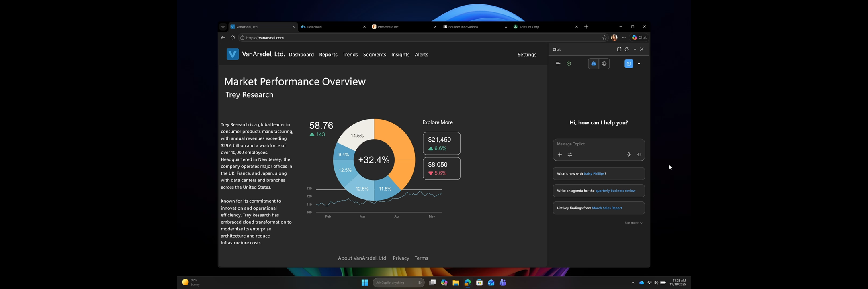Show hidden system tray icons

click(633, 283)
